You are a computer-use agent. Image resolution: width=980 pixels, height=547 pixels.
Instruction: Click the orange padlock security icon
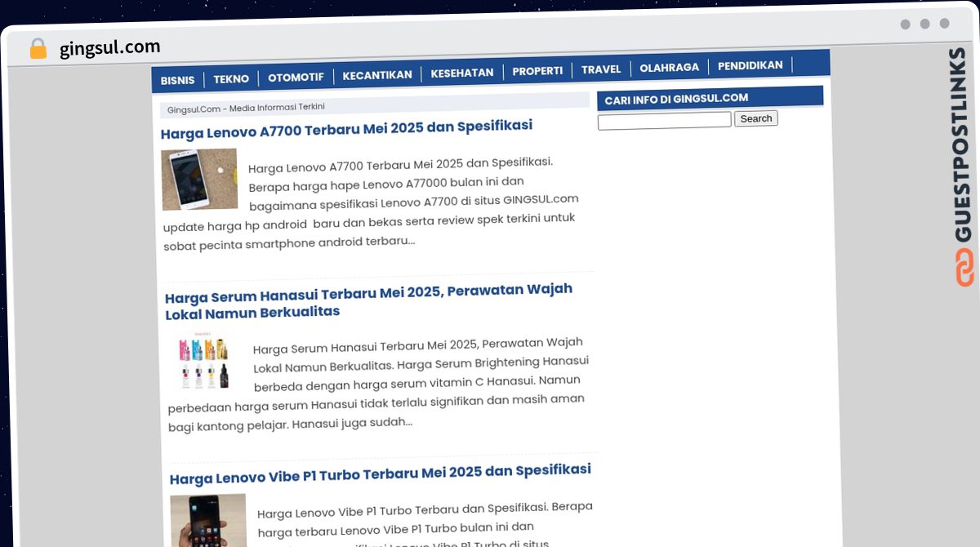tap(38, 48)
